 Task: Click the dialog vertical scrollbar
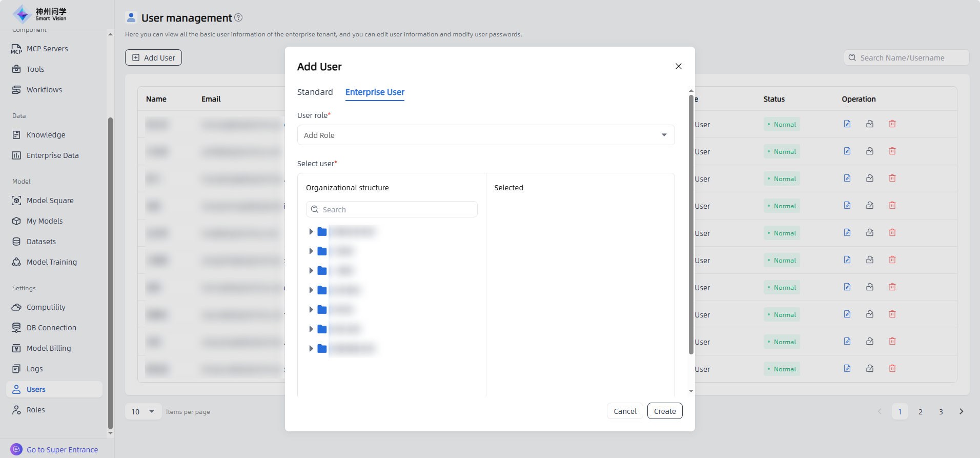691,225
